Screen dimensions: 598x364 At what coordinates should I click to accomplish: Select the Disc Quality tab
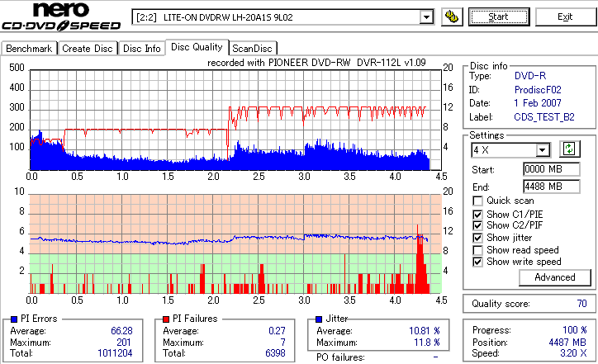[197, 47]
